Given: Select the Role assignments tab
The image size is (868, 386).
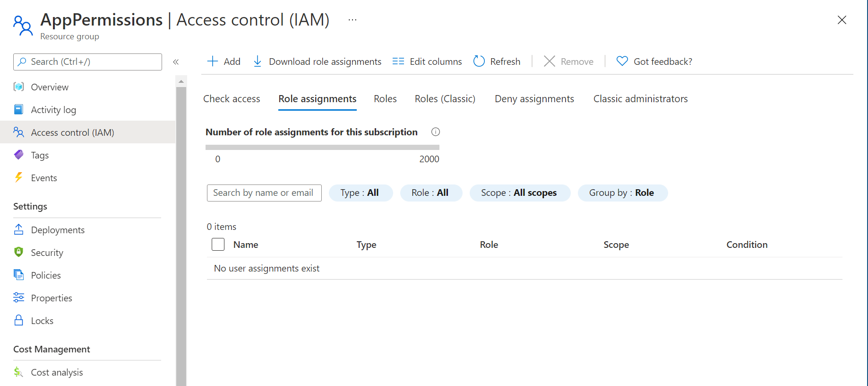Looking at the screenshot, I should [x=318, y=98].
